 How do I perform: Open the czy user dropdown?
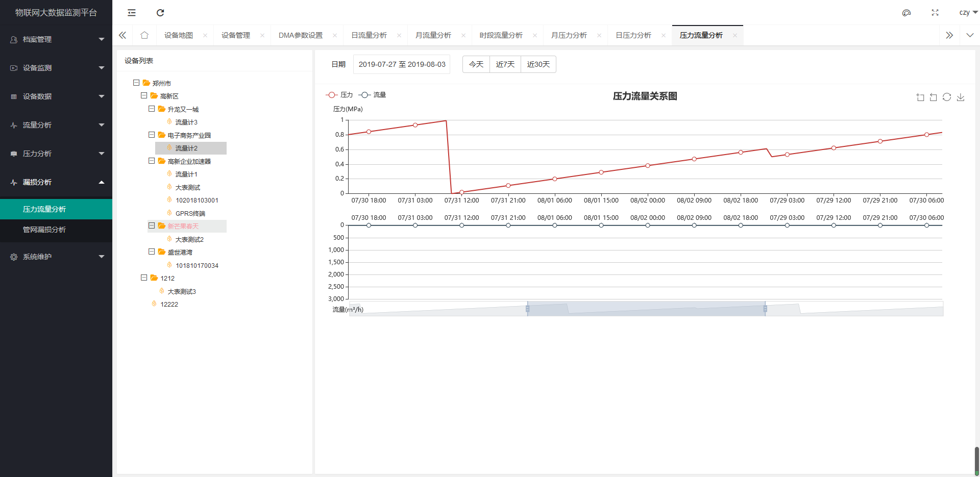point(968,13)
